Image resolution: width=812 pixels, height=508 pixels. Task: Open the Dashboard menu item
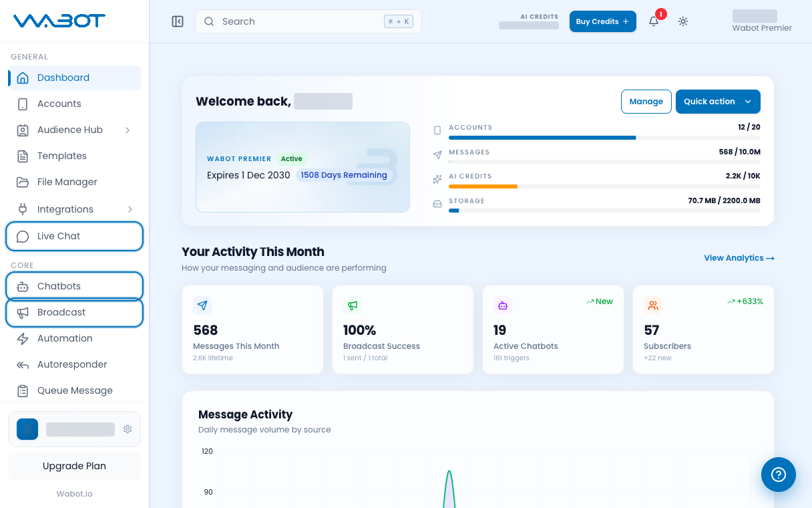[x=74, y=78]
